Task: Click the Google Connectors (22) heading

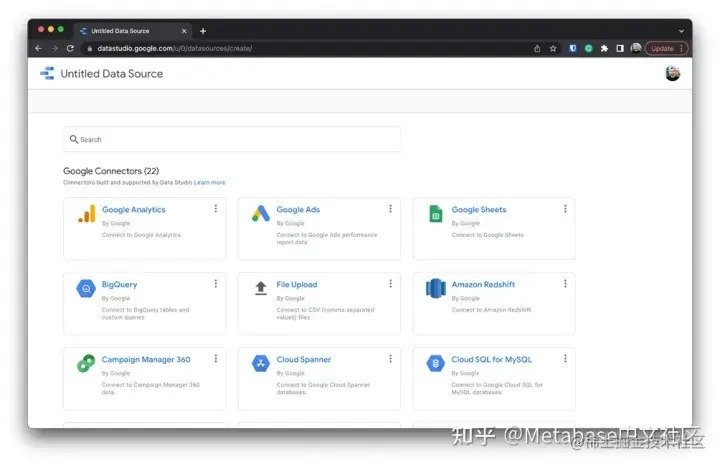Action: click(111, 171)
